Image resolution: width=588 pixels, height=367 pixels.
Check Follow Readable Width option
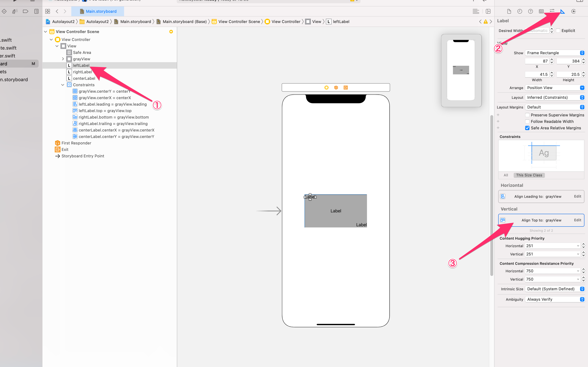[527, 121]
